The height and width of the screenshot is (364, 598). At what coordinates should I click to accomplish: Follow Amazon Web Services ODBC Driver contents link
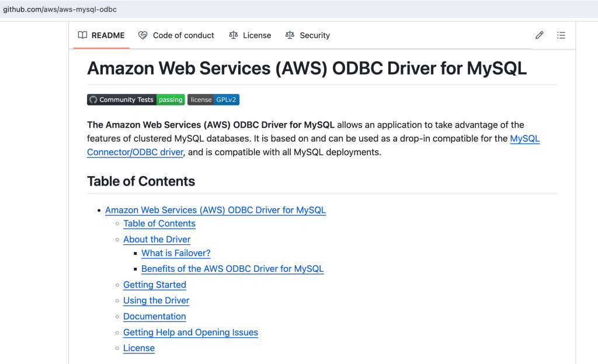click(215, 210)
